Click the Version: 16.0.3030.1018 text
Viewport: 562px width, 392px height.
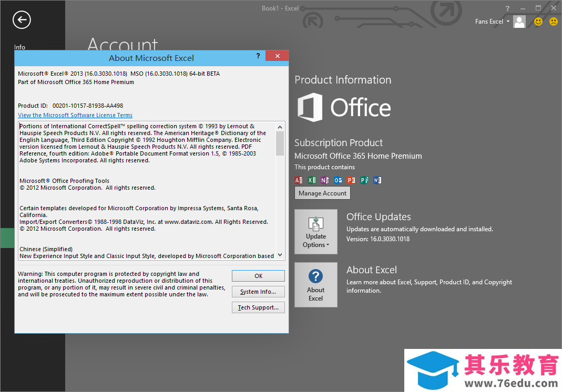pos(378,239)
